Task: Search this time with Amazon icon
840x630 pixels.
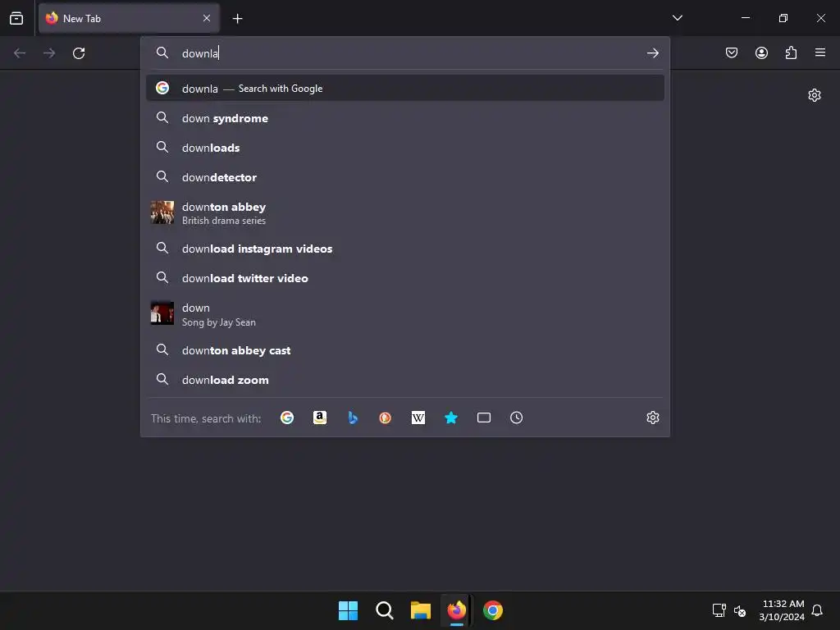Action: (320, 418)
